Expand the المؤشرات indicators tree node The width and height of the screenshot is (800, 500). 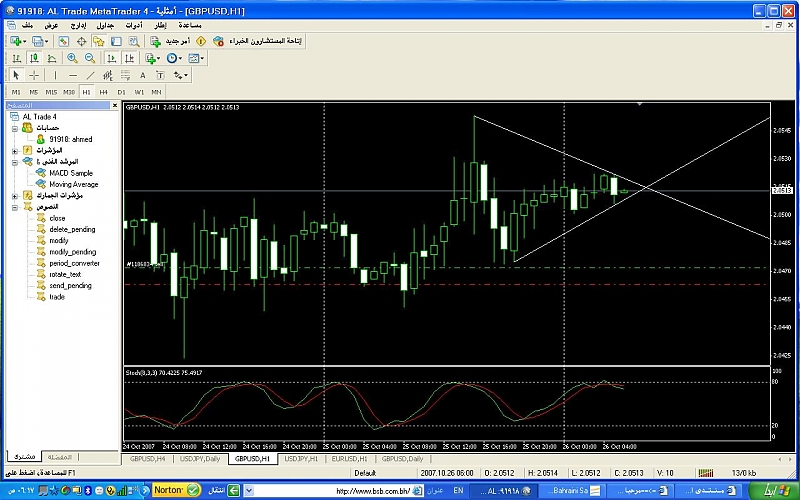click(15, 151)
